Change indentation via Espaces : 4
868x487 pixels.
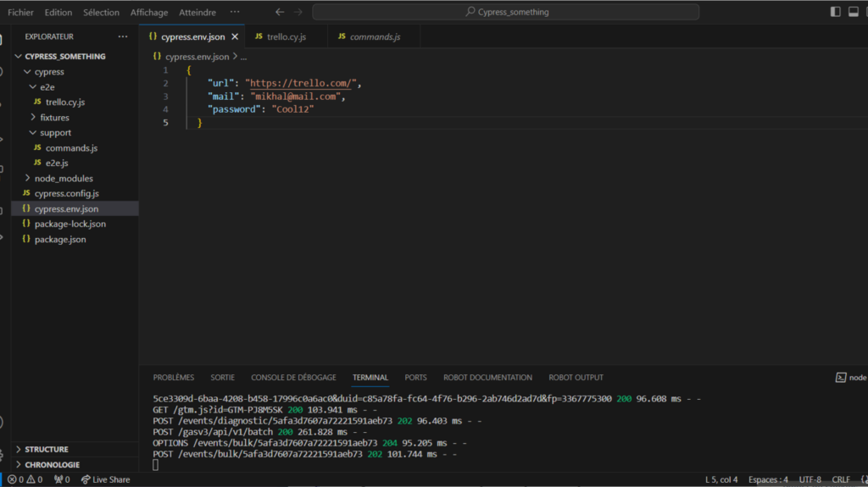[768, 479]
